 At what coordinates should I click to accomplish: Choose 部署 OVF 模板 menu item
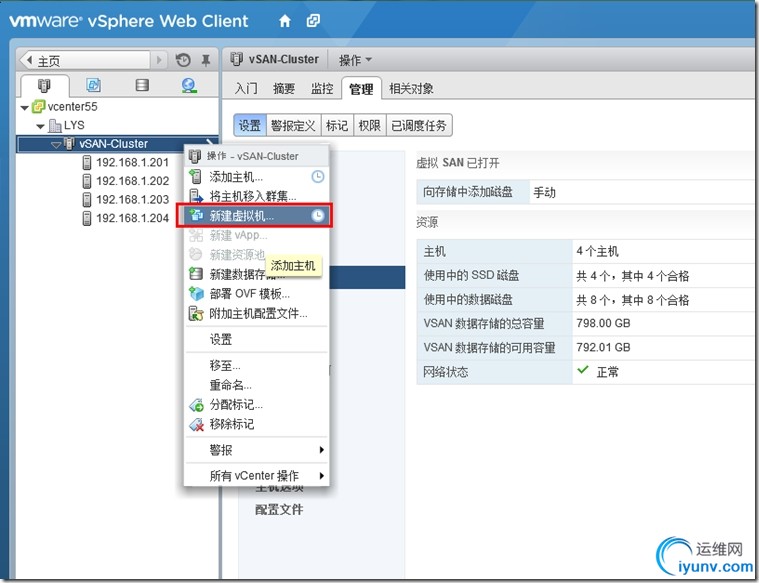tap(257, 294)
